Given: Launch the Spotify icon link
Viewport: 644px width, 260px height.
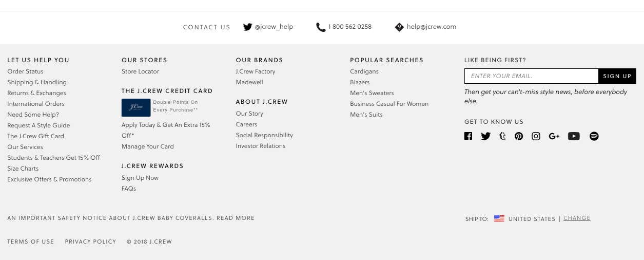Looking at the screenshot, I should click(594, 136).
